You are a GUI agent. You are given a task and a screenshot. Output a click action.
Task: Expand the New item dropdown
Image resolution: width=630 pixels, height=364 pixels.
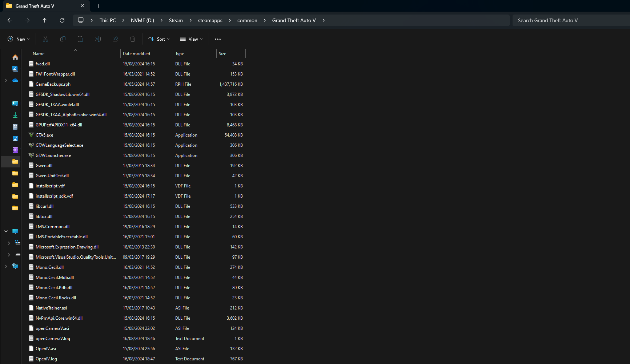coord(19,39)
